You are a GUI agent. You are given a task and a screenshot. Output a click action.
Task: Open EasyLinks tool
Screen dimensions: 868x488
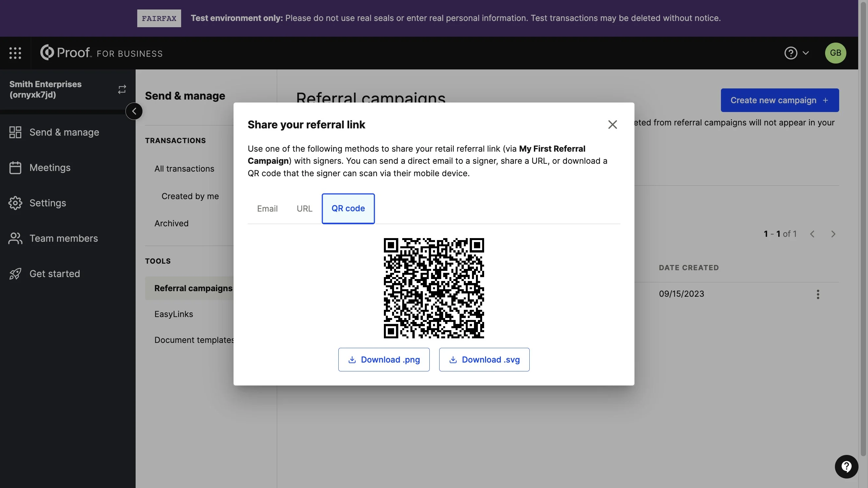tap(174, 314)
